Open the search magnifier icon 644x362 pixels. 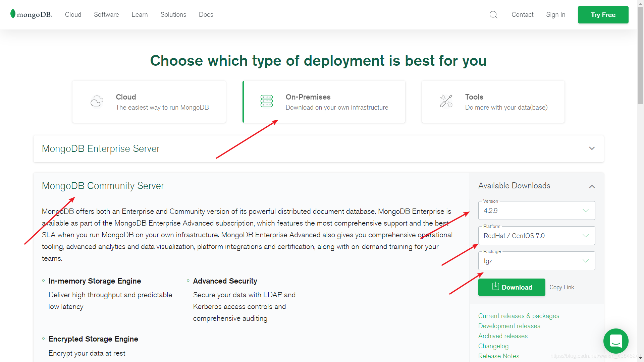click(x=493, y=15)
